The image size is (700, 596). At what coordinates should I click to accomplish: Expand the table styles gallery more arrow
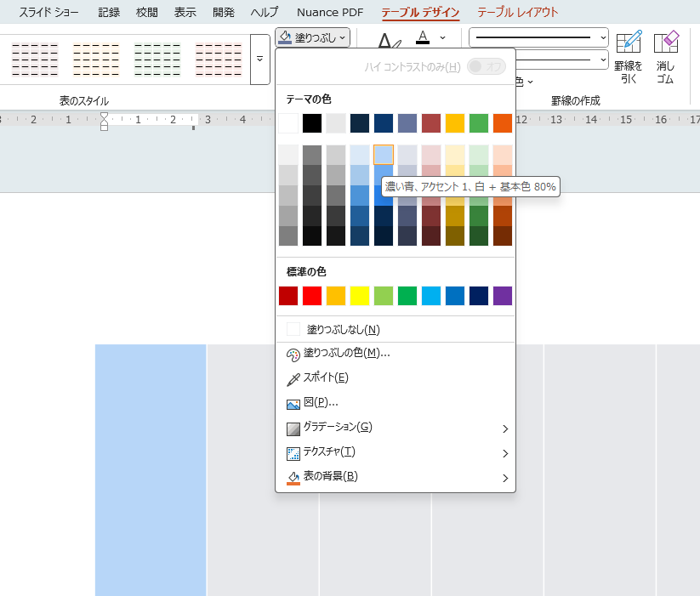click(x=259, y=60)
